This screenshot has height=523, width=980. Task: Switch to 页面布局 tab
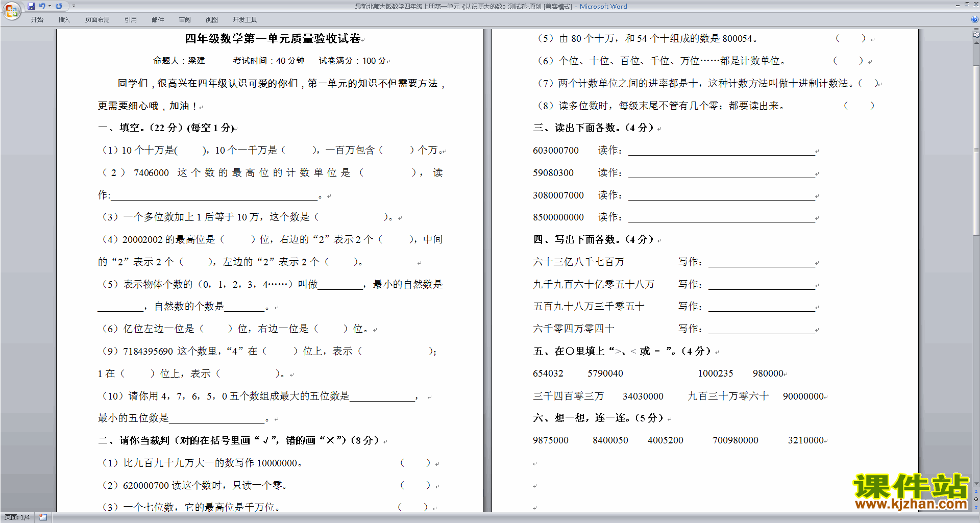tap(97, 20)
